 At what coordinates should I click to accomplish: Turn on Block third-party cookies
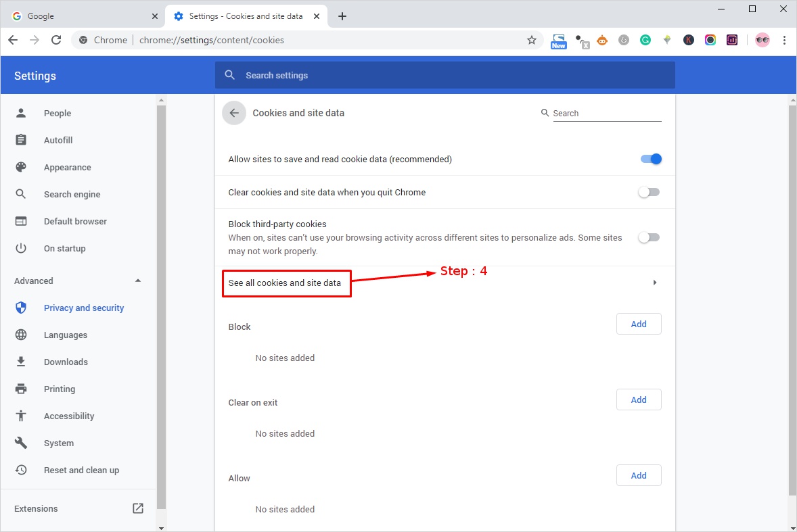648,237
